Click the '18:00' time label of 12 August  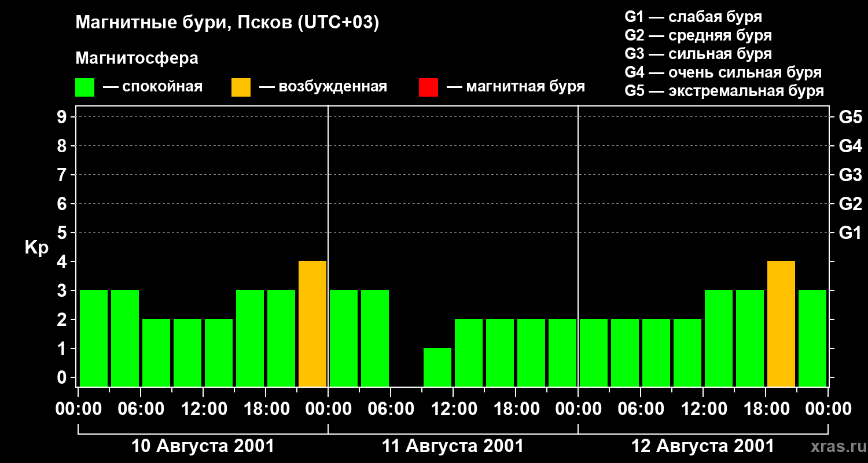tap(766, 409)
